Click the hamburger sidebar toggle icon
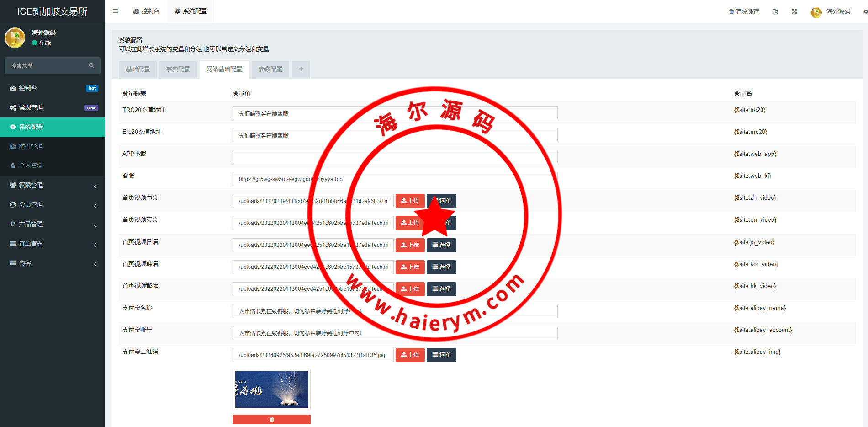Viewport: 868px width, 427px height. 116,11
